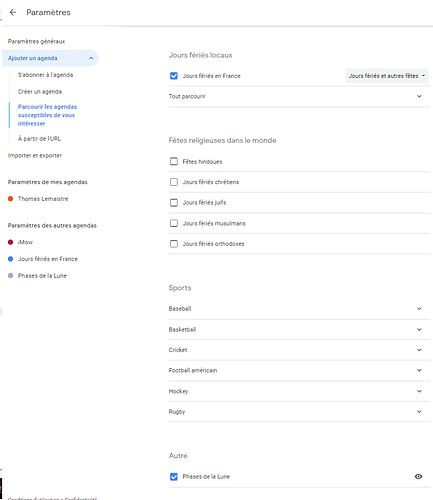Viewport: 433px width, 500px height.
Task: Select Créer un agenda option
Action: click(x=40, y=92)
